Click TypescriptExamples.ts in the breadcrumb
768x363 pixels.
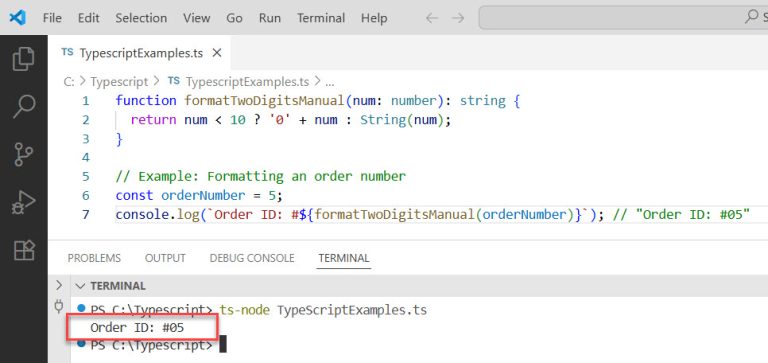pyautogui.click(x=247, y=81)
